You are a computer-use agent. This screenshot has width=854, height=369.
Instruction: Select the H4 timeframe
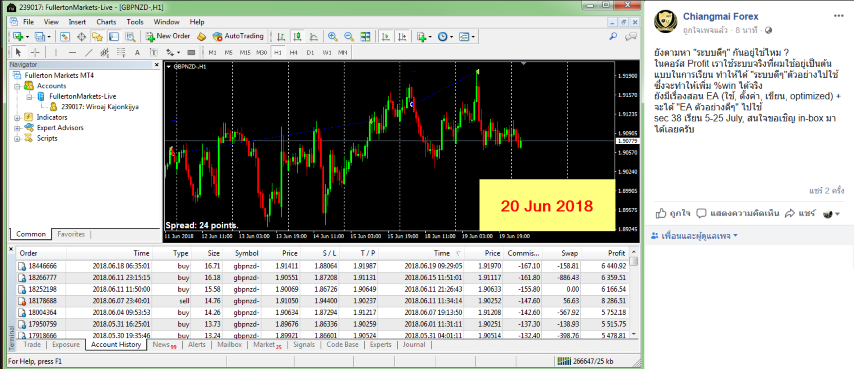point(294,52)
